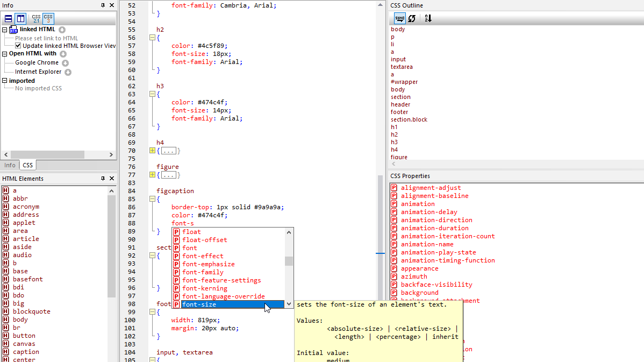Click the Info panel scroll right arrow
644x362 pixels.
tap(111, 154)
